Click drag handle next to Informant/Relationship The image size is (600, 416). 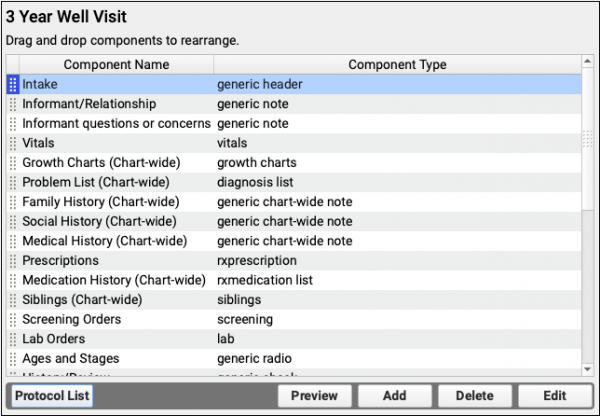click(13, 104)
